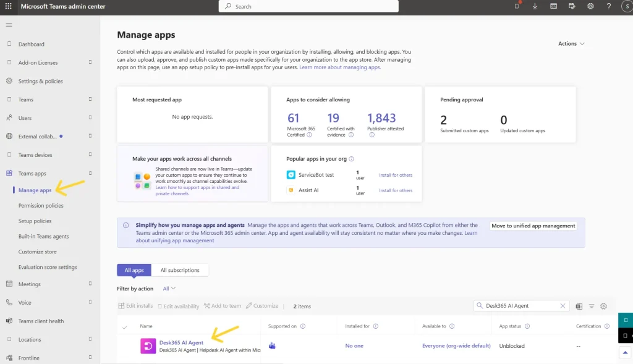Open Customize store in sidebar
The width and height of the screenshot is (633, 364).
[x=38, y=252]
